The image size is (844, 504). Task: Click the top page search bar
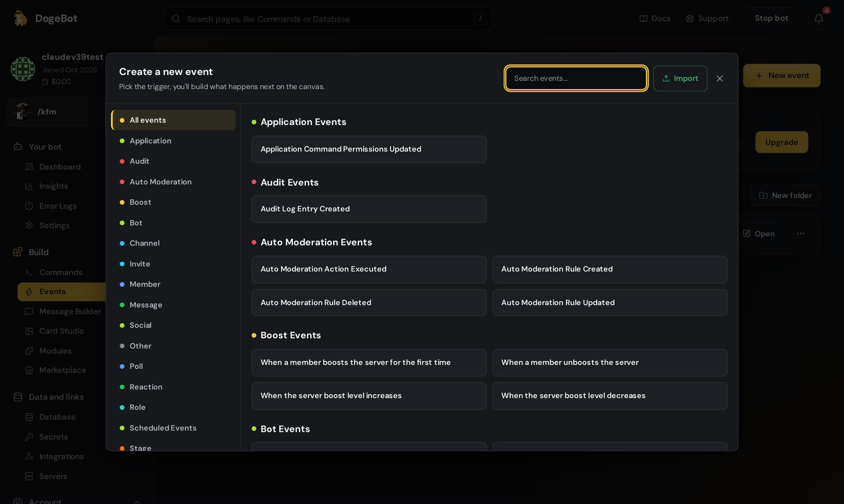pyautogui.click(x=328, y=19)
